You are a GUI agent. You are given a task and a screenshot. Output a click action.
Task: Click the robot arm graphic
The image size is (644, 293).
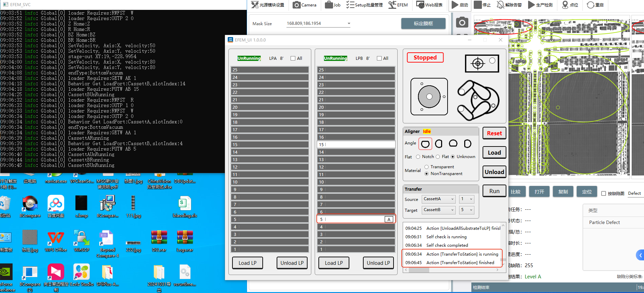coord(477,100)
